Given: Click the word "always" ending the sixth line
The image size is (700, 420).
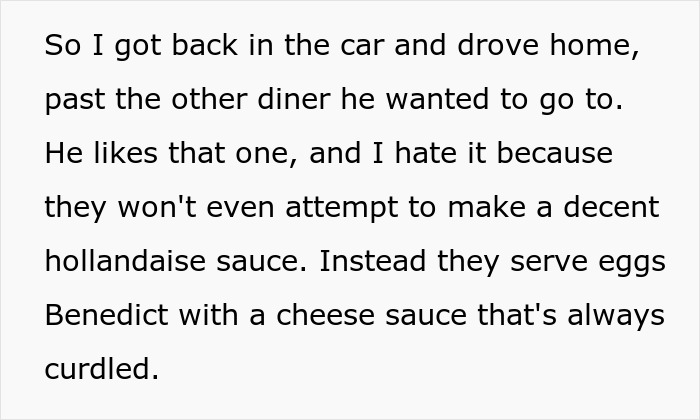Looking at the screenshot, I should pos(616,316).
